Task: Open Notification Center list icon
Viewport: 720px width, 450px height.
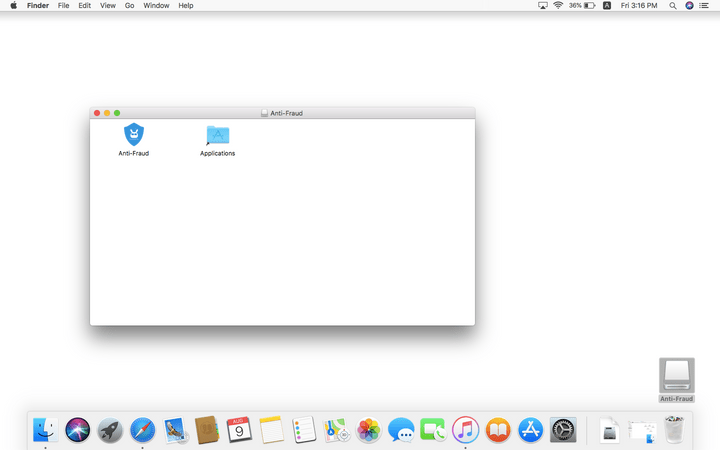Action: pos(704,6)
